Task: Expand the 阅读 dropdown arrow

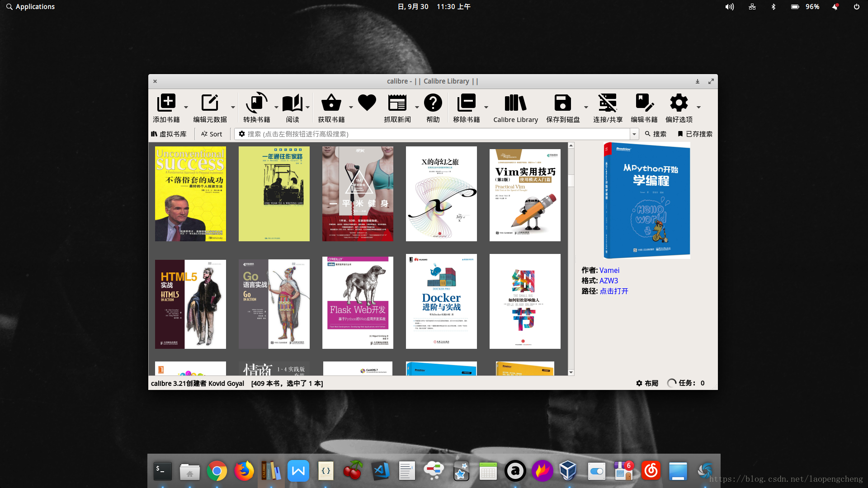Action: [x=307, y=108]
